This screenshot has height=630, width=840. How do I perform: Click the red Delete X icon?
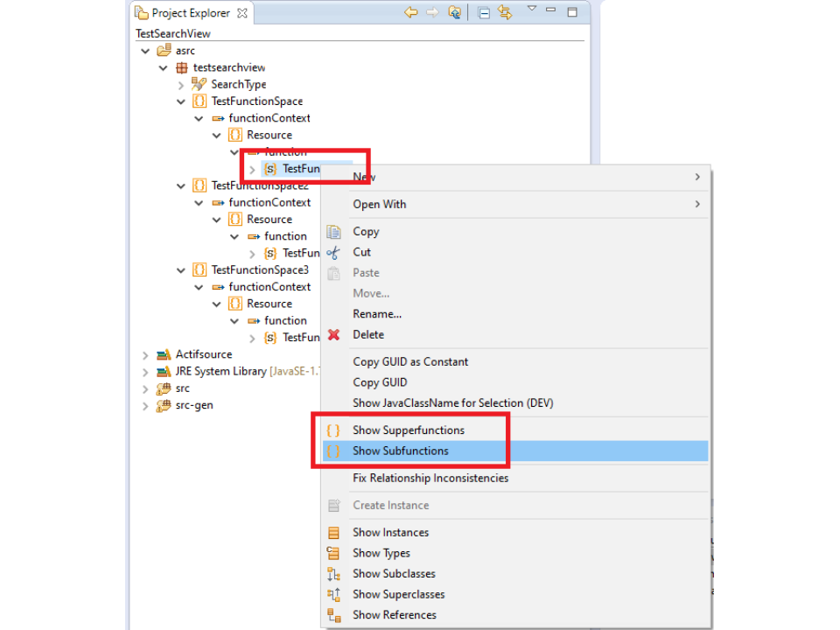coord(333,334)
